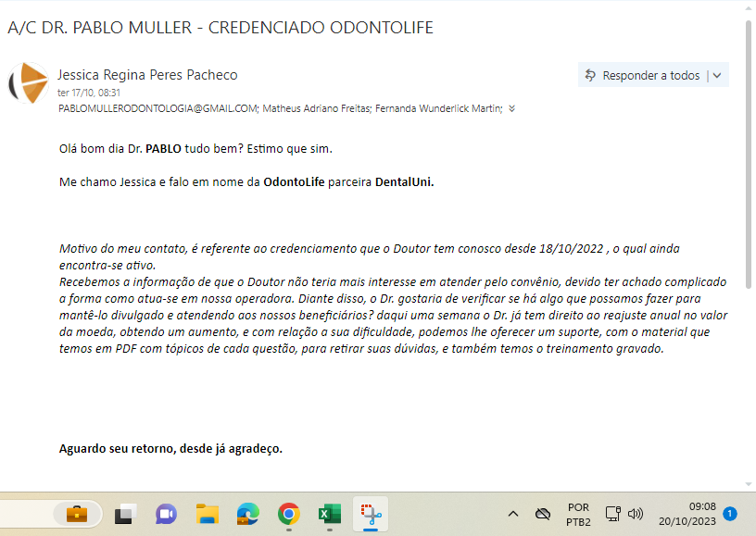This screenshot has height=536, width=756.
Task: Click recipient PABLOMULLERODONTOLOGIA@GMAIL.COM
Action: [x=158, y=109]
